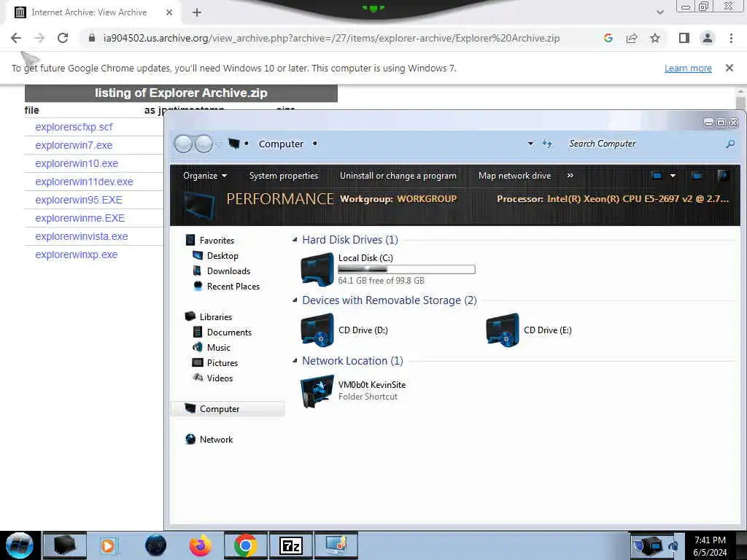
Task: Open Chrome three-dot menu
Action: pos(731,38)
